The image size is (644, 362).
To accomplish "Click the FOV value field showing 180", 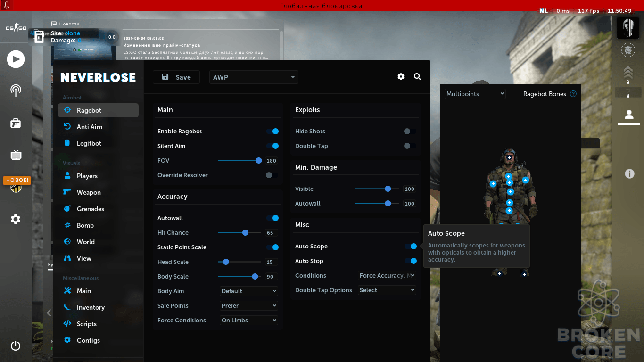I will (272, 161).
